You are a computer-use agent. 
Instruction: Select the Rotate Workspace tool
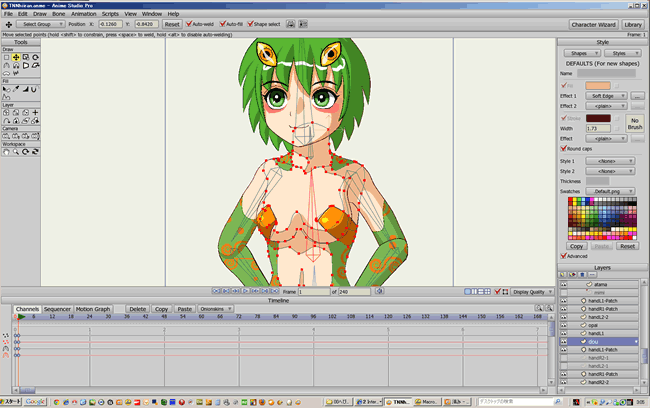tap(26, 152)
